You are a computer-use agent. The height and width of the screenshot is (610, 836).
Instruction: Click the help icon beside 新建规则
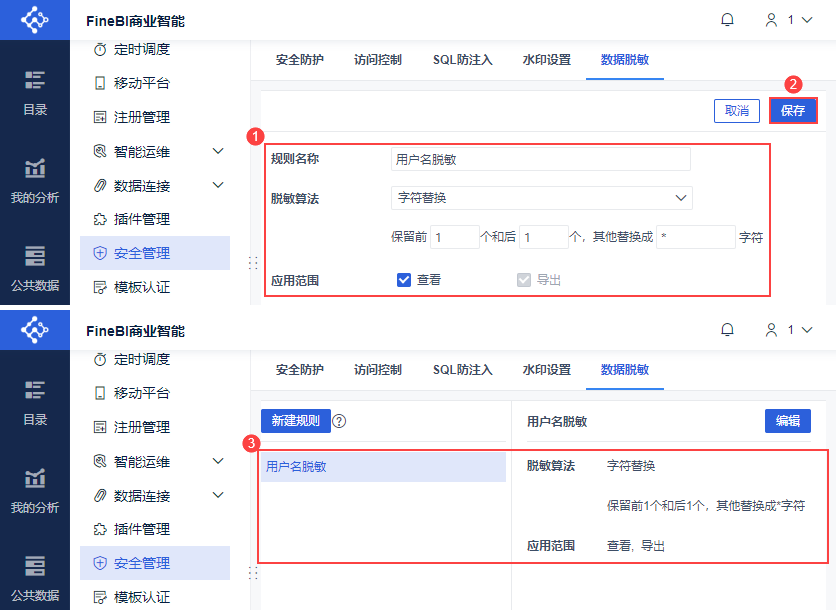point(339,421)
